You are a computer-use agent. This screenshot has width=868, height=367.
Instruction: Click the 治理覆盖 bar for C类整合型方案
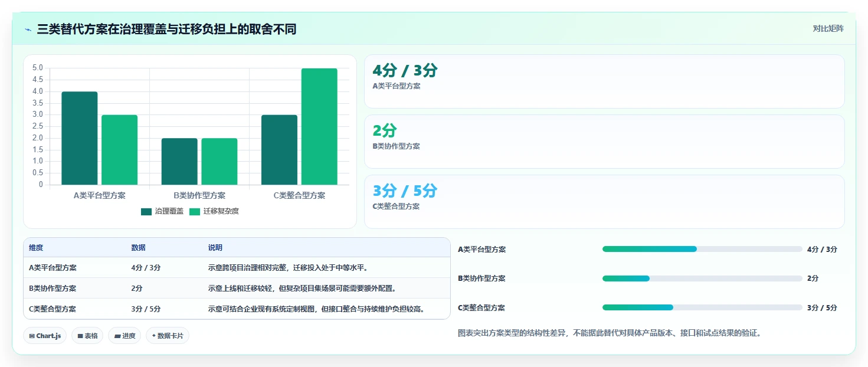click(x=280, y=150)
